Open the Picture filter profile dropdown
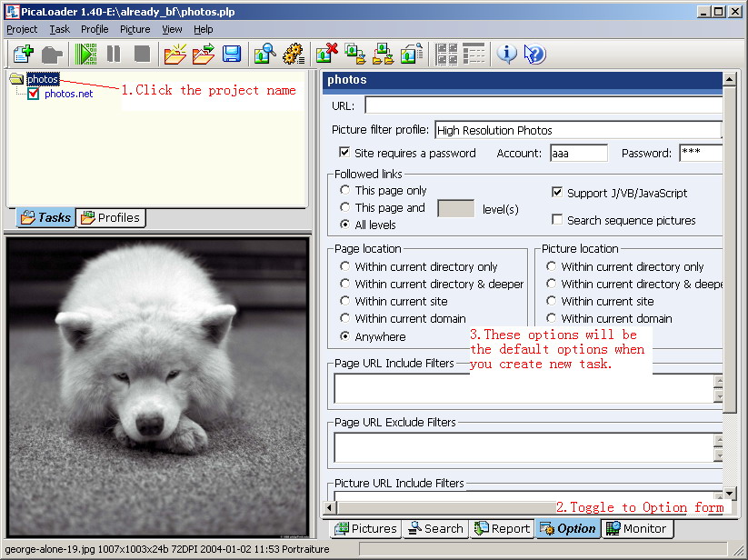748x560 pixels. pos(578,130)
